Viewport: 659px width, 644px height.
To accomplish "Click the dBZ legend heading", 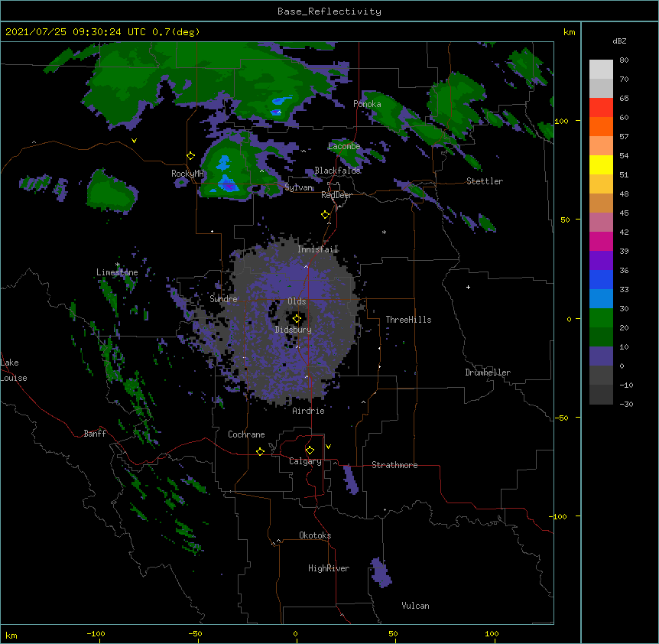I will (619, 41).
